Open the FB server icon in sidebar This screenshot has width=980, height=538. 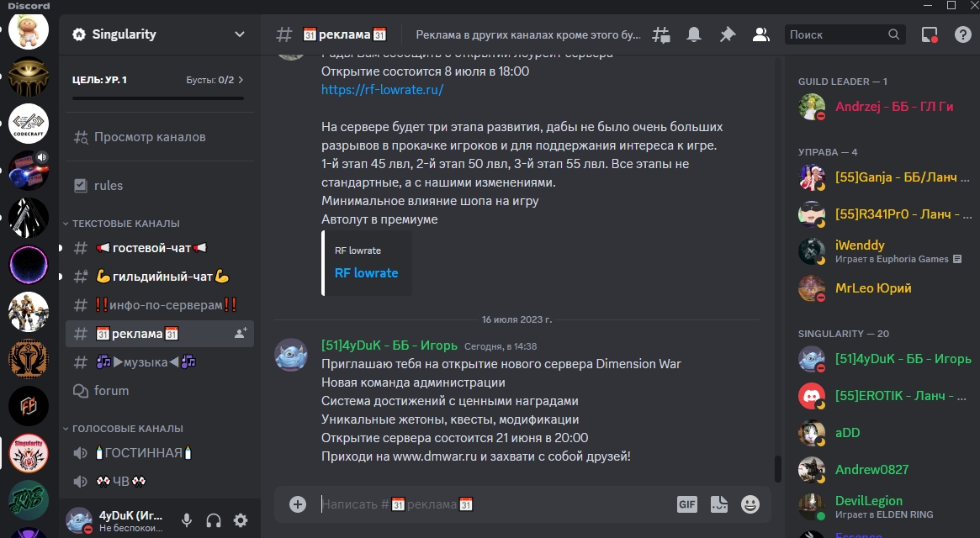(x=28, y=406)
